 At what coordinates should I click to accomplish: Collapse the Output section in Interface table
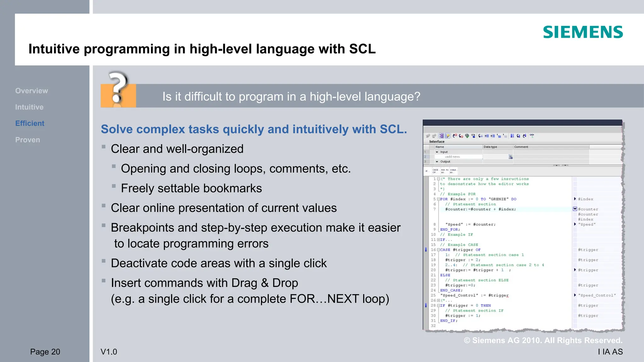(x=437, y=162)
